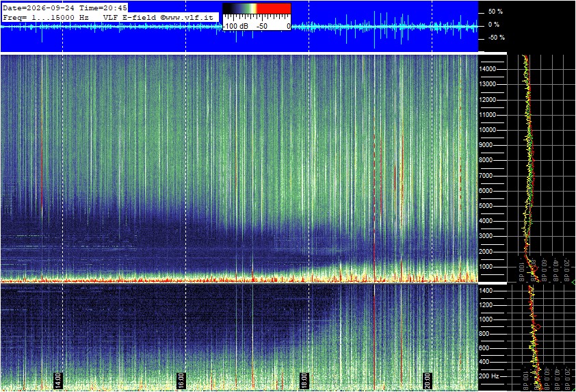
Task: Click the 0 % amplitude axis label
Action: 494,25
